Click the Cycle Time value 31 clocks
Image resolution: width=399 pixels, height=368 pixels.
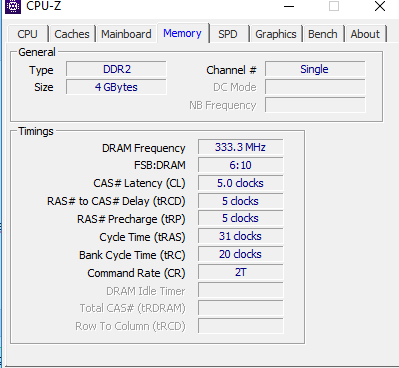(x=240, y=236)
